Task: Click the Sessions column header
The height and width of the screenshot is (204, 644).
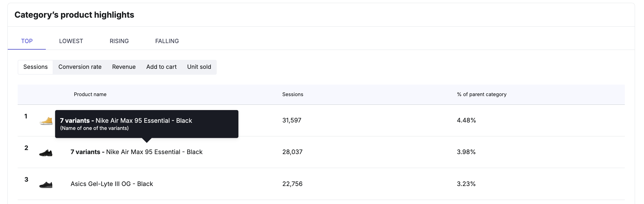Action: (x=293, y=94)
